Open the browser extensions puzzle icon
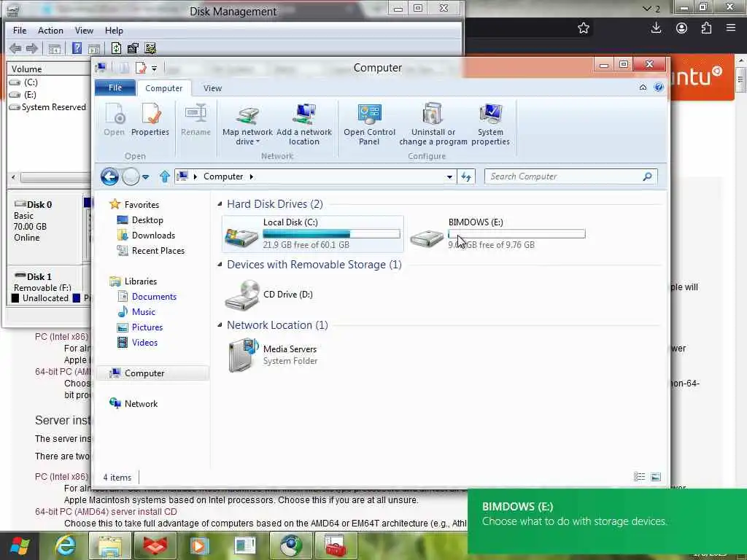747x560 pixels. (x=706, y=28)
